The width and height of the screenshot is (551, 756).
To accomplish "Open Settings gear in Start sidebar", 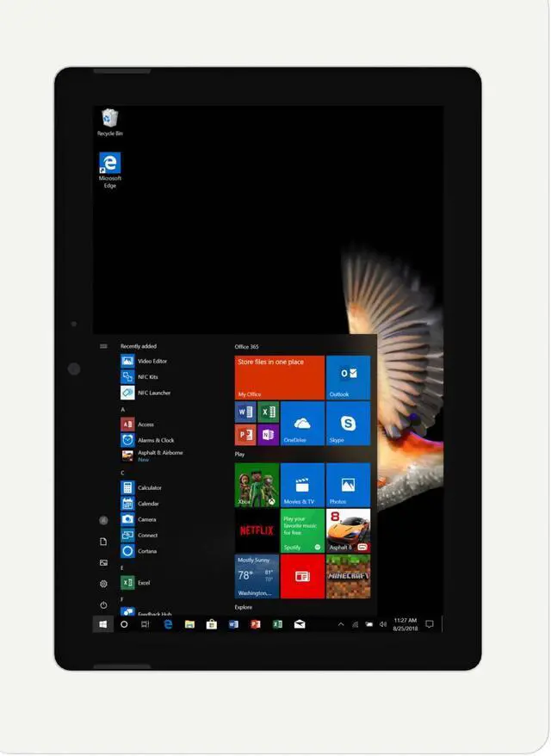I will click(103, 584).
